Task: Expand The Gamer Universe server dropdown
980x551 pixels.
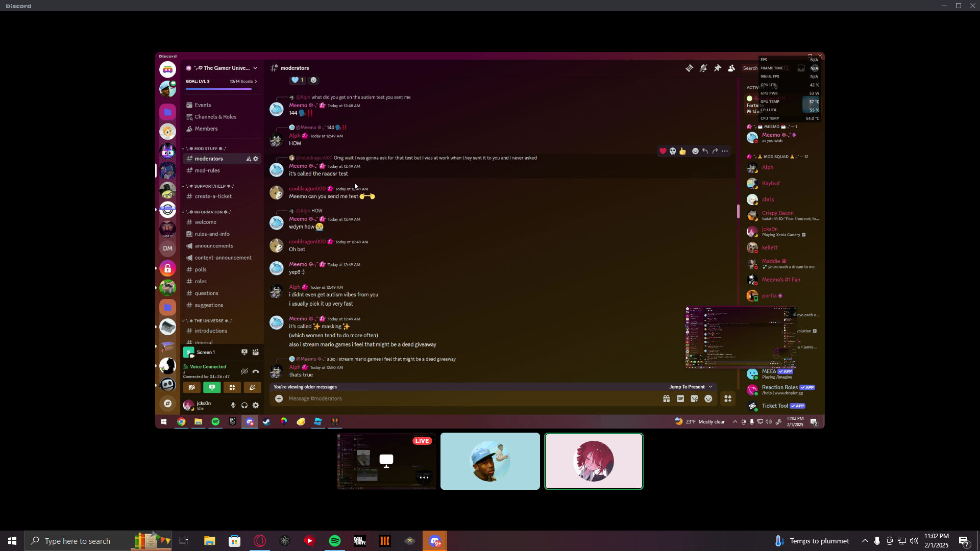Action: pyautogui.click(x=255, y=68)
